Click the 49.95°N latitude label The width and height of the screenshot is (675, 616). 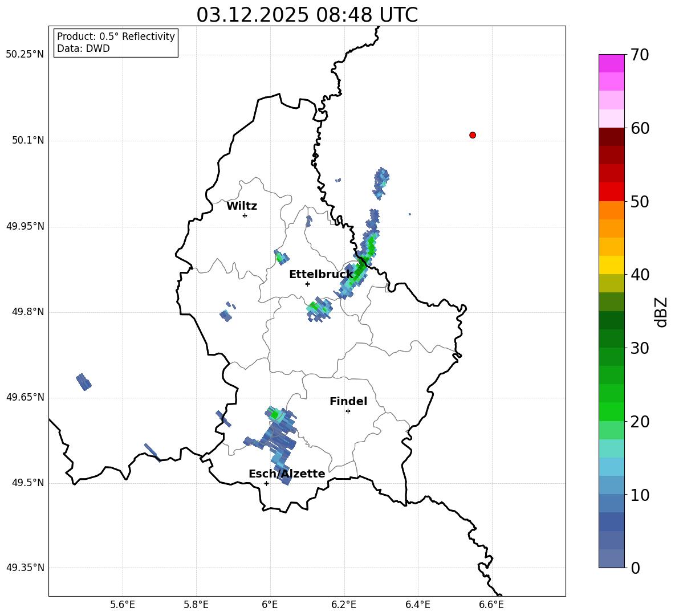[25, 226]
